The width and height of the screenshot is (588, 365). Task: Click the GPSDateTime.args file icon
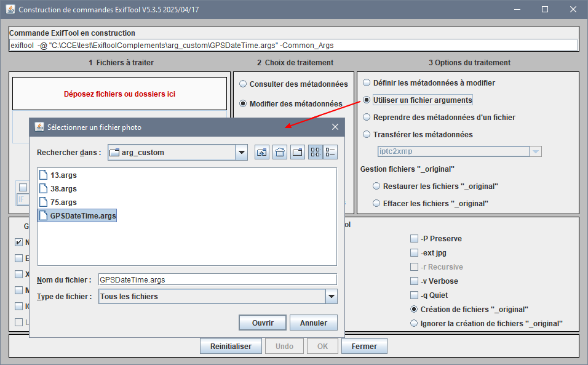[x=44, y=215]
